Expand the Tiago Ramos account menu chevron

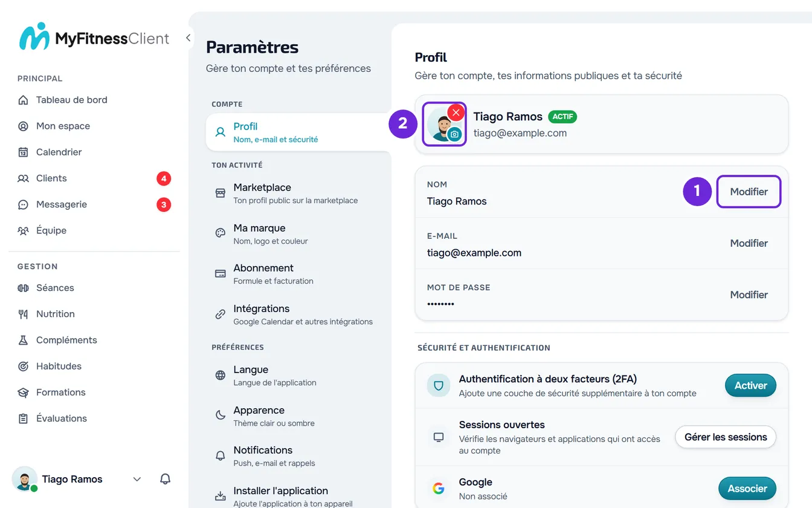click(x=137, y=479)
